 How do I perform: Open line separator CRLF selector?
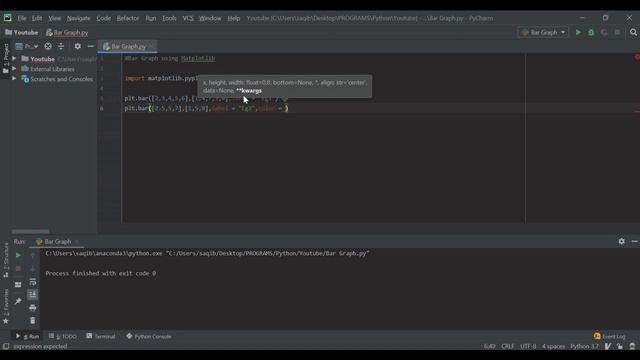click(x=507, y=346)
